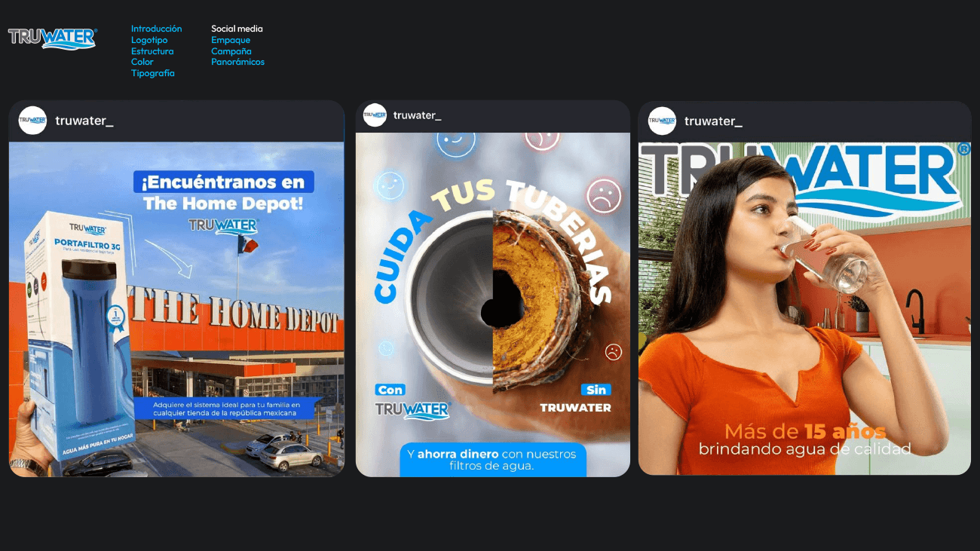Image resolution: width=980 pixels, height=551 pixels.
Task: Select the Social media nav item
Action: click(x=237, y=29)
